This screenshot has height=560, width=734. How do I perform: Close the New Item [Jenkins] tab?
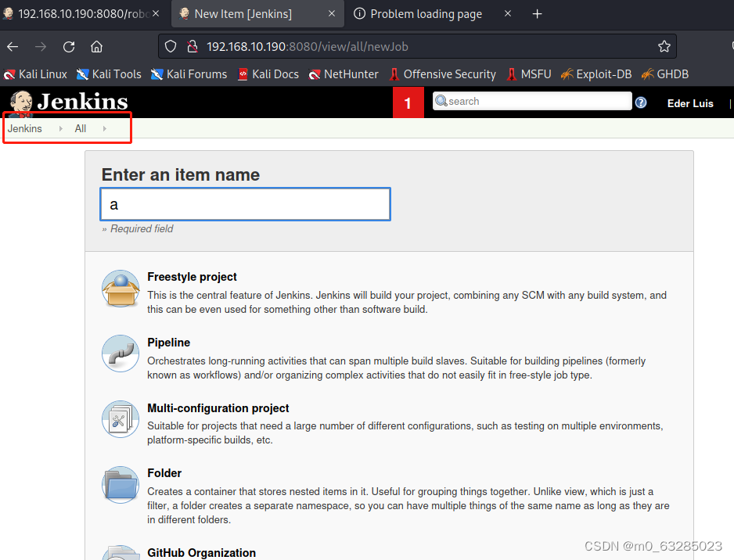(x=332, y=13)
